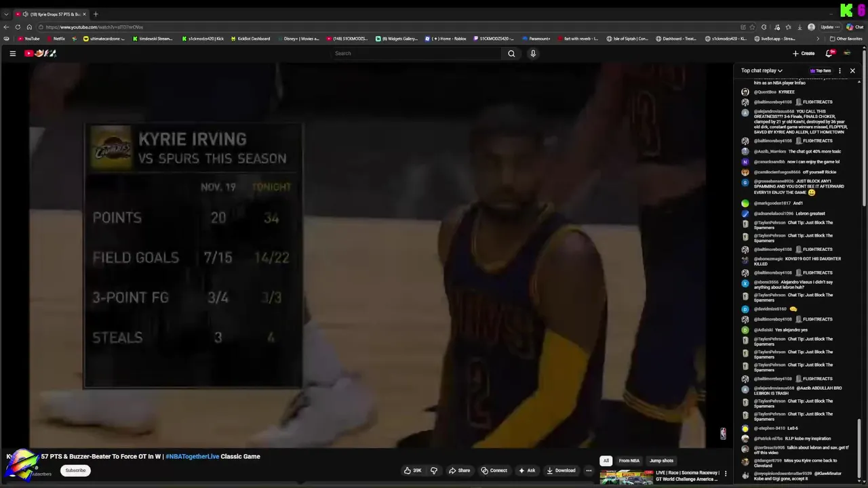Subscribe to the channel
The height and width of the screenshot is (488, 868).
pos(75,470)
